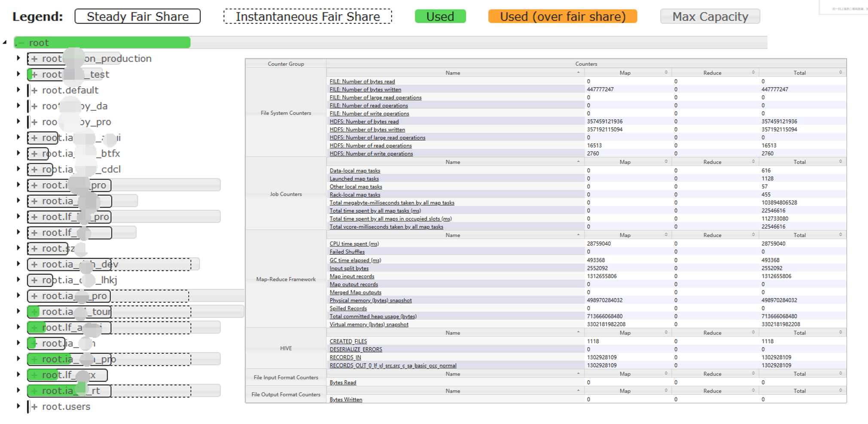Expand the root.default queue arrow
The height and width of the screenshot is (424, 868).
pos(18,90)
